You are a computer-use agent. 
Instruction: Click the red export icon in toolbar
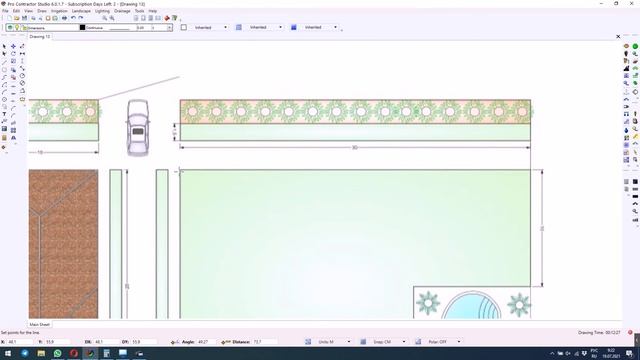(167, 18)
